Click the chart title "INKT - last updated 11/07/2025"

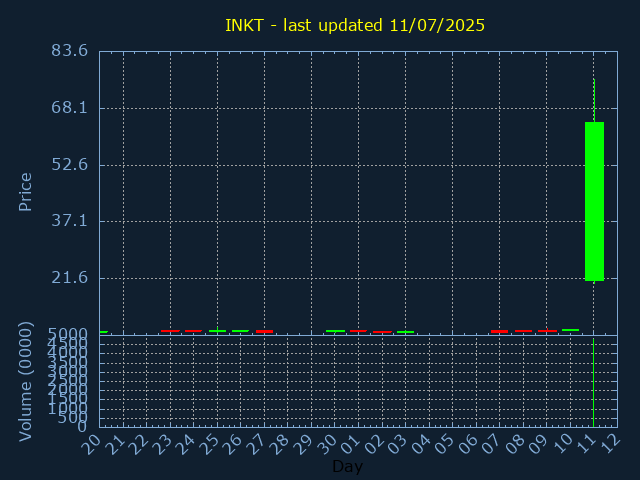coord(355,25)
